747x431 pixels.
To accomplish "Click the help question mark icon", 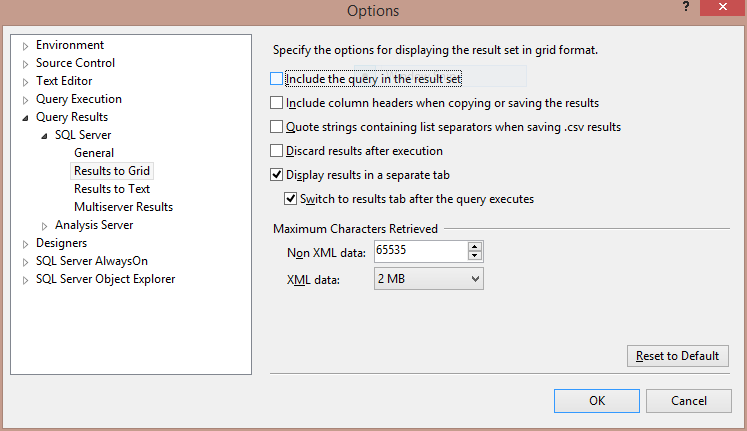I will pos(686,7).
